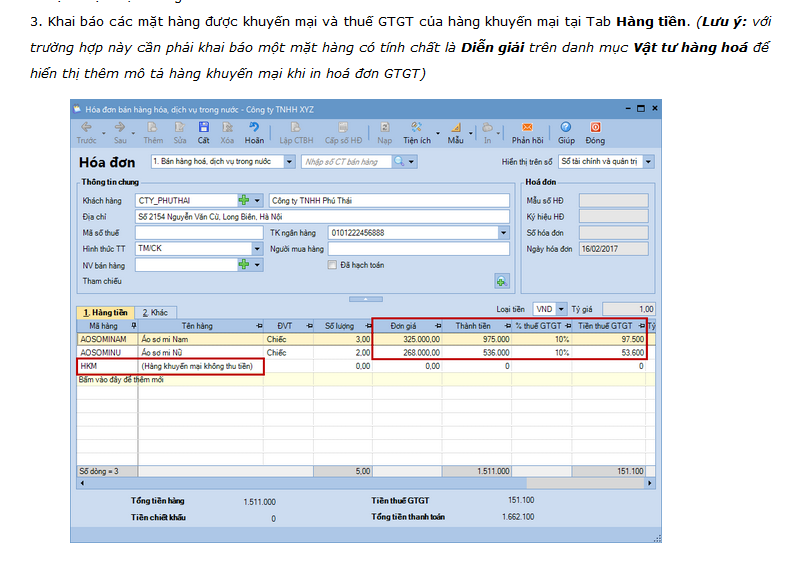This screenshot has width=789, height=561.
Task: Click the Ngày hóa đơn date field
Action: click(613, 249)
